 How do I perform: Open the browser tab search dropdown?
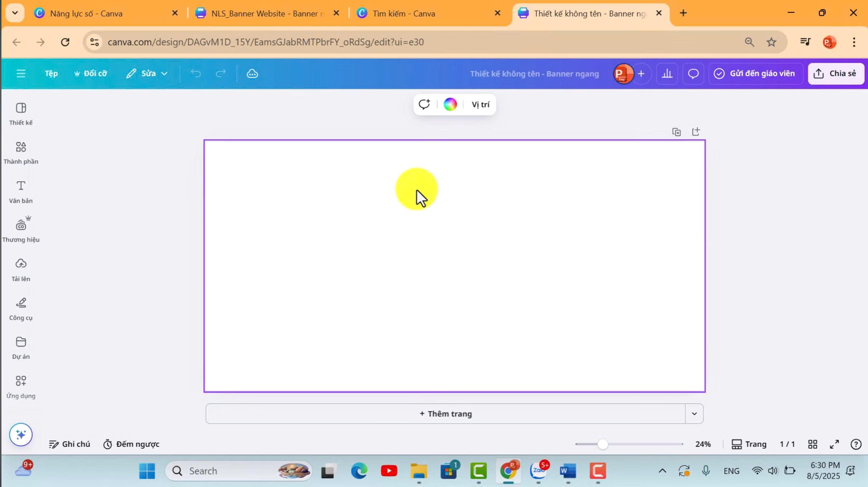pos(15,13)
